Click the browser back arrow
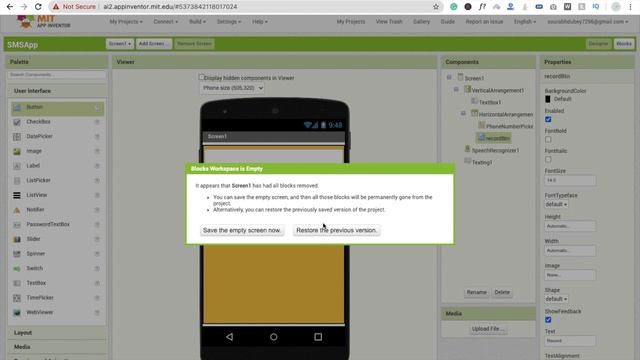 point(10,7)
